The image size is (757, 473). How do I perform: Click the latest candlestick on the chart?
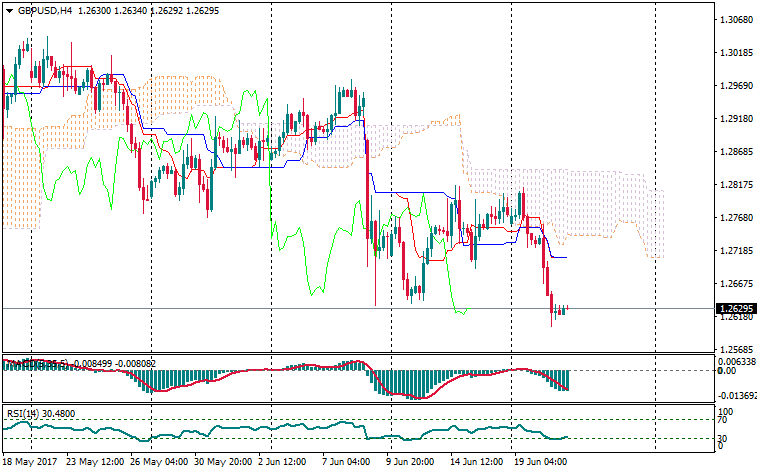tap(566, 310)
